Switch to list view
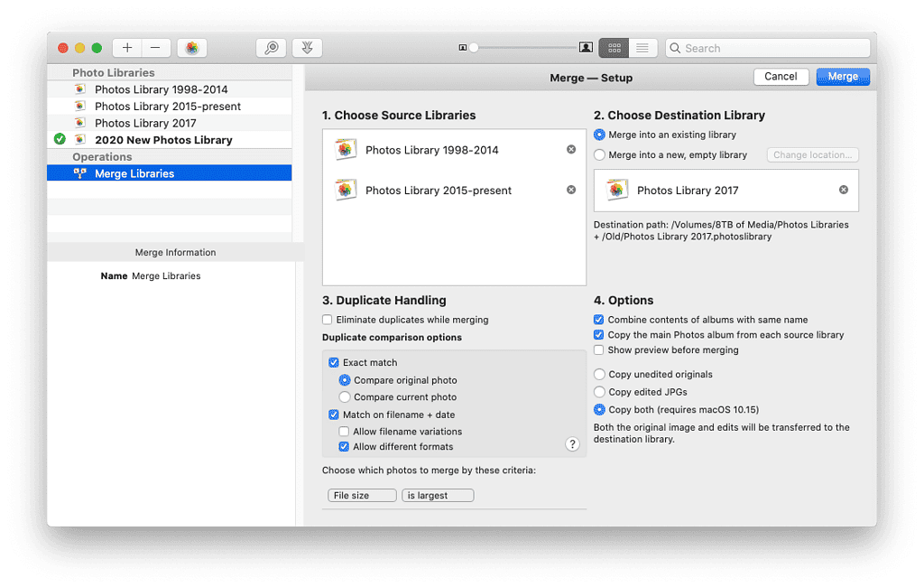This screenshot has height=587, width=924. click(x=642, y=48)
